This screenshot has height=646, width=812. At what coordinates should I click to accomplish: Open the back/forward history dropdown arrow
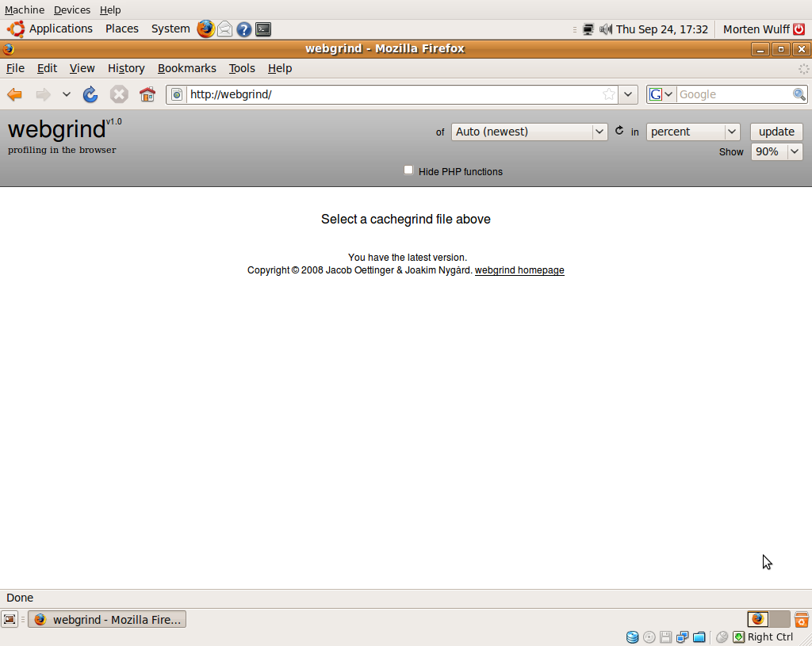pyautogui.click(x=67, y=94)
